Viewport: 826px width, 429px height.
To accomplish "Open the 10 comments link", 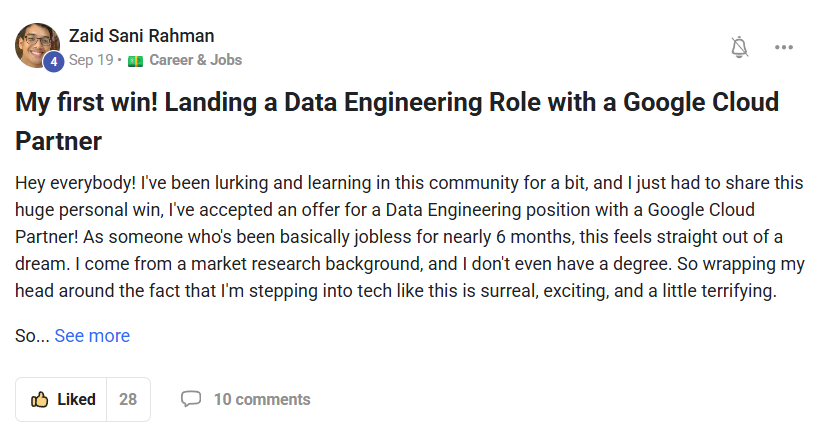I will click(262, 400).
